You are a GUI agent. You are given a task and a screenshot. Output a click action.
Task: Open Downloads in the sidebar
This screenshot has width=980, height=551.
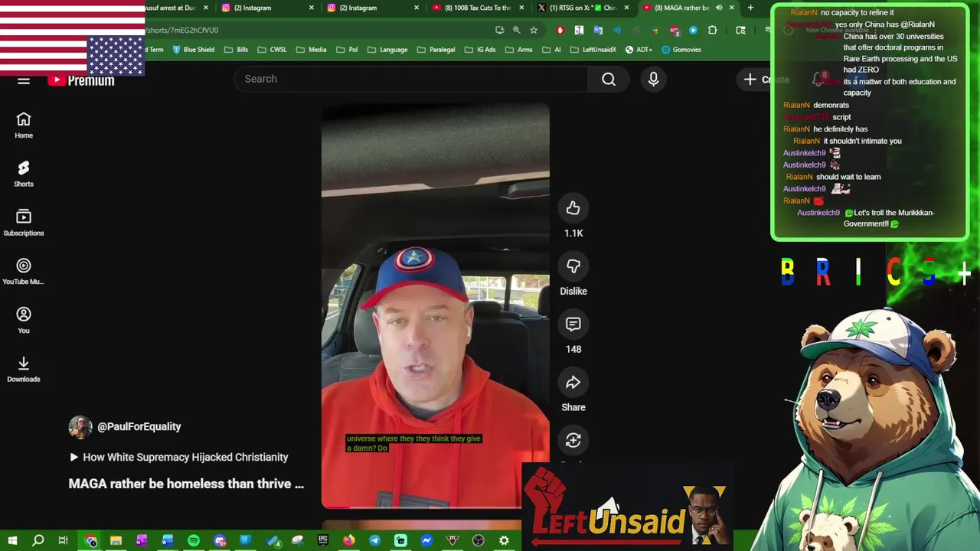(24, 369)
